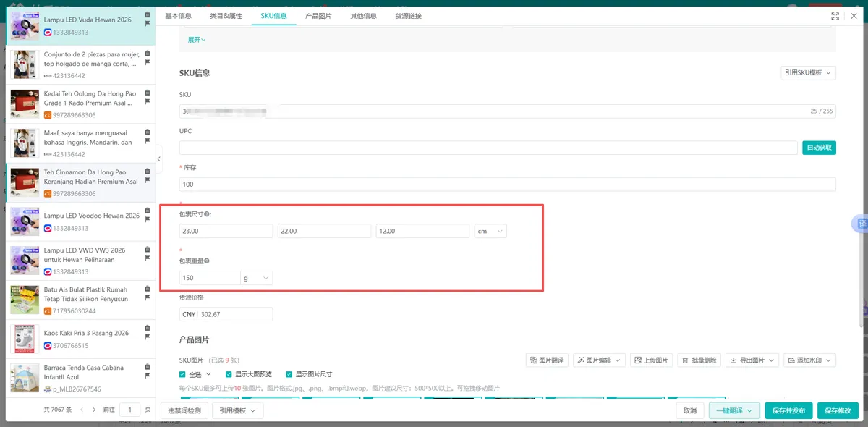Collapse the left product list panel
This screenshot has height=427, width=868.
click(159, 159)
